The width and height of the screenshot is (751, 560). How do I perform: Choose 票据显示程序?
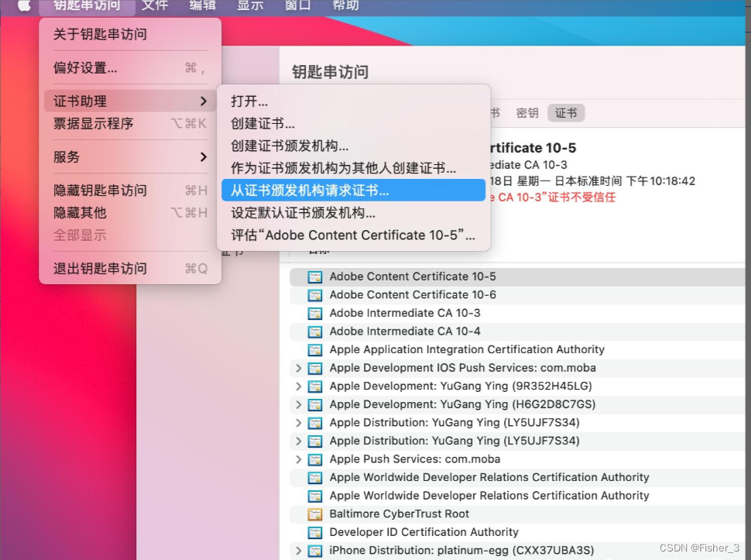click(x=130, y=124)
